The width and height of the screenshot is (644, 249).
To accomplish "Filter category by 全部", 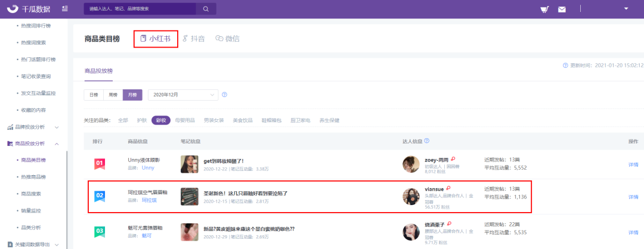I will (x=123, y=120).
